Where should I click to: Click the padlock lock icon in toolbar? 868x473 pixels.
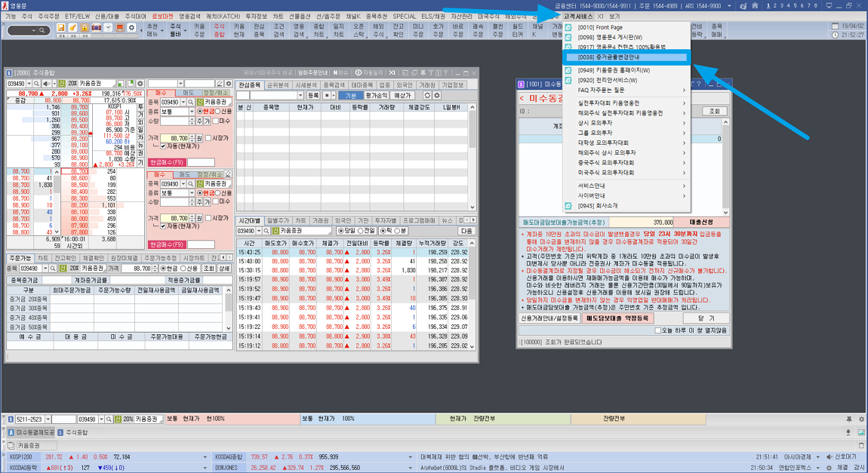84,28
